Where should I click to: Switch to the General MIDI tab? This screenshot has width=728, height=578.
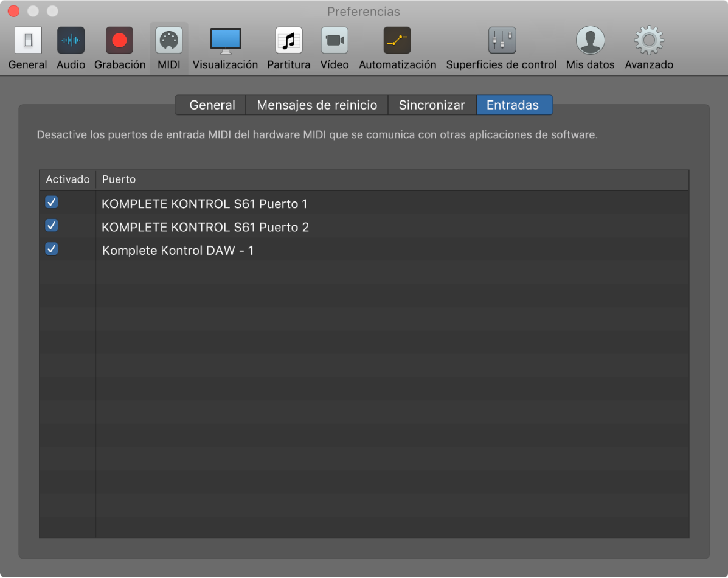tap(212, 105)
